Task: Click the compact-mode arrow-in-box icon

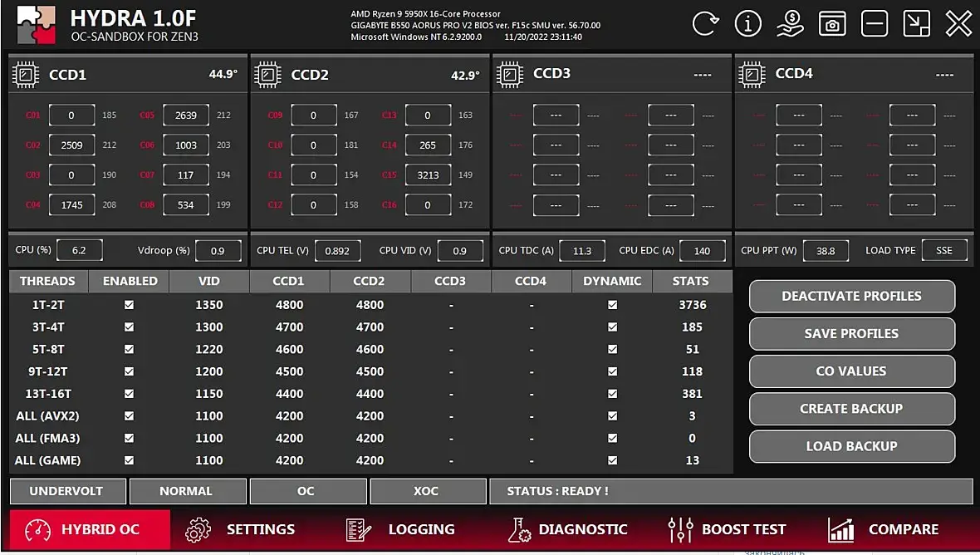Action: [x=917, y=24]
